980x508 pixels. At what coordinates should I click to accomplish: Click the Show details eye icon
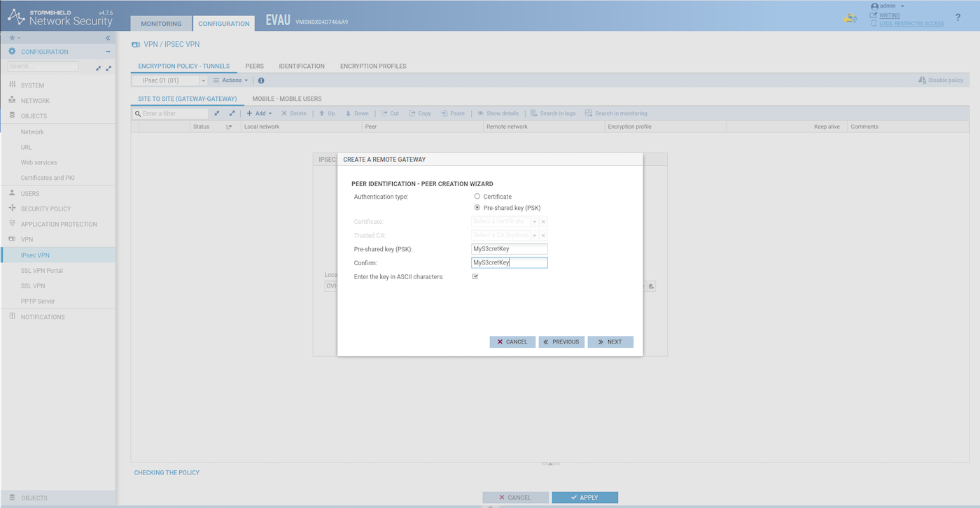tap(481, 113)
